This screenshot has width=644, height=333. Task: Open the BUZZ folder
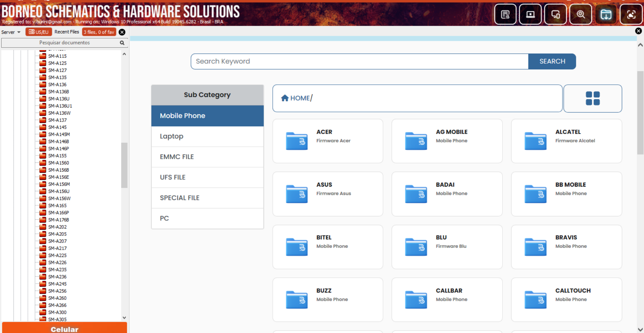click(x=328, y=300)
